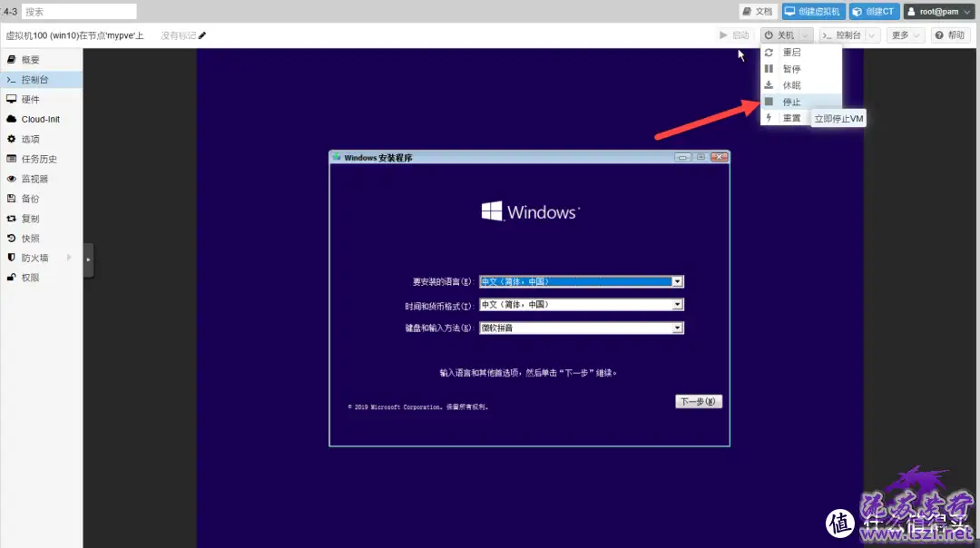The width and height of the screenshot is (980, 548).
Task: Click the monitor icon beside 硬件
Action: (x=11, y=99)
